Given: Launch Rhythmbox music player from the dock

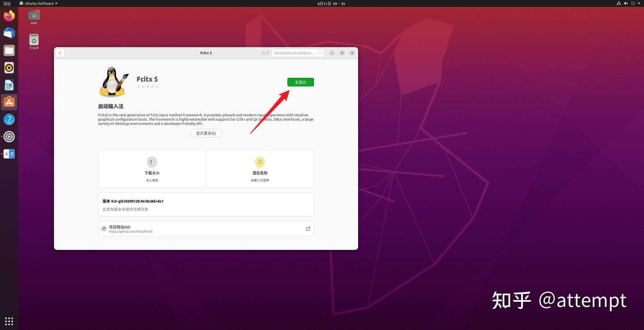Looking at the screenshot, I should (x=9, y=68).
